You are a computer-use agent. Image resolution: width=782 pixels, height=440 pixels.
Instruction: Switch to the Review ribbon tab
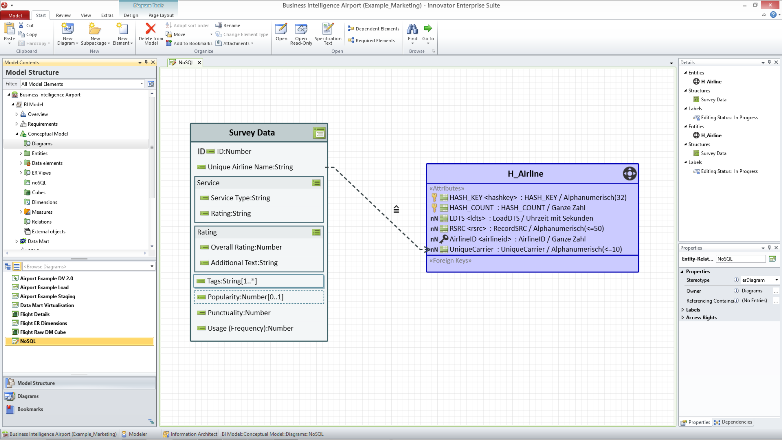pyautogui.click(x=63, y=16)
